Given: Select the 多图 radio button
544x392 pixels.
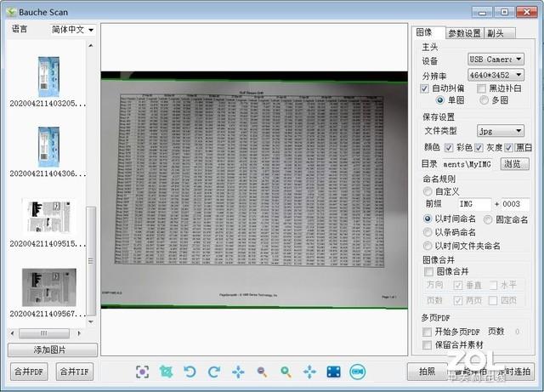Looking at the screenshot, I should pos(484,100).
